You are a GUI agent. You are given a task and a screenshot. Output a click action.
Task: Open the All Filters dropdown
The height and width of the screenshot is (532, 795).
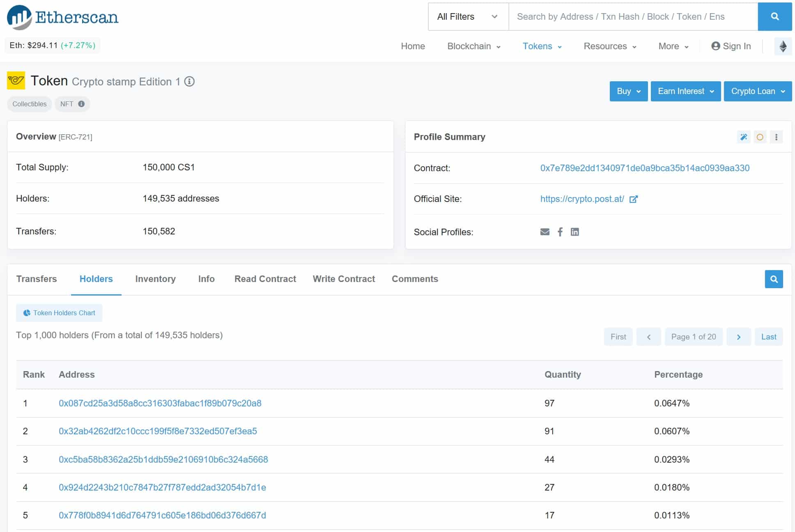[468, 16]
